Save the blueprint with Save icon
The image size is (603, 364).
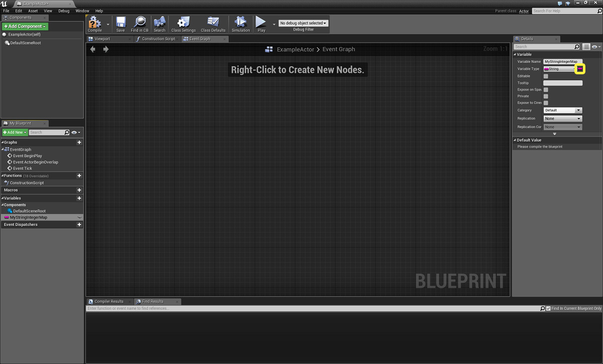click(x=121, y=23)
